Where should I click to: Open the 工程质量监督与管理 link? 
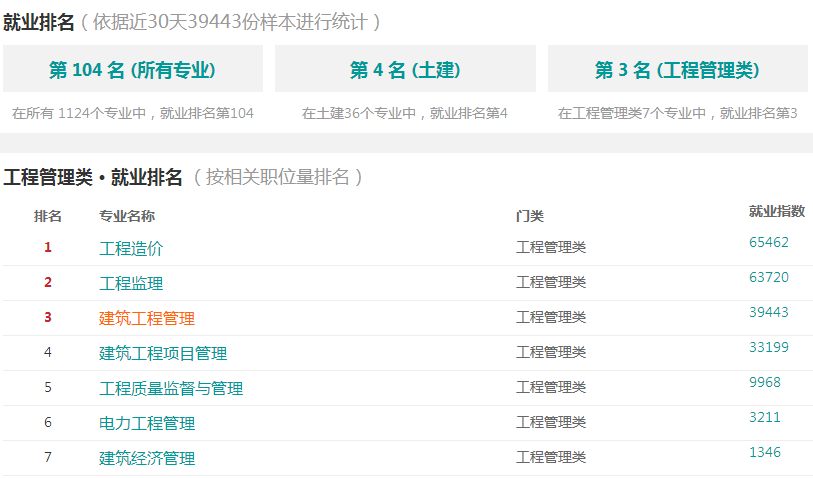coord(171,388)
